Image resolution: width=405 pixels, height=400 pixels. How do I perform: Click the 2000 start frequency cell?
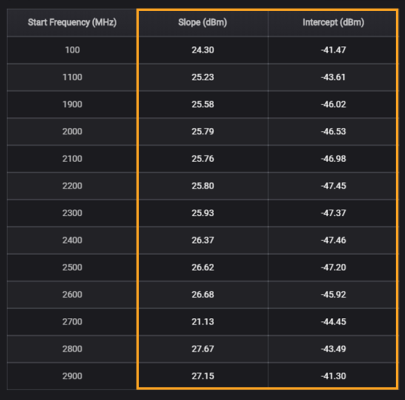tap(72, 132)
